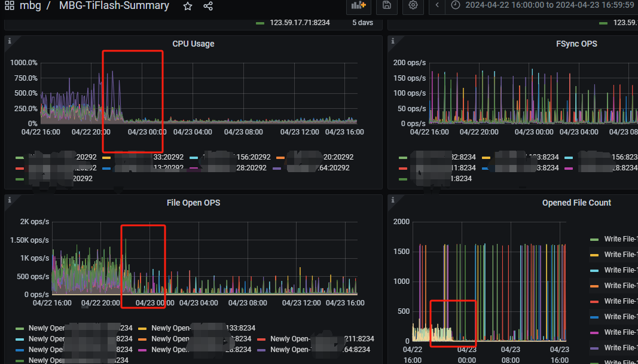The image size is (638, 364).
Task: Click the dashboards grid icon
Action: coord(10,6)
